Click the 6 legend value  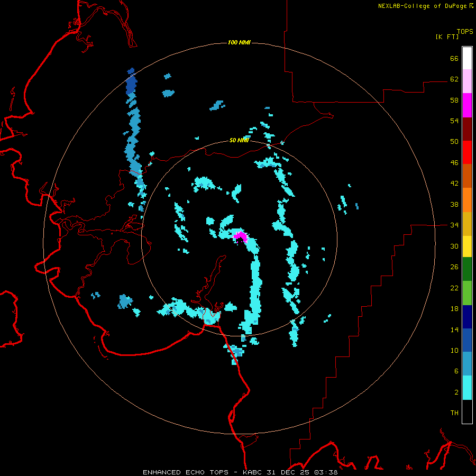pos(456,371)
